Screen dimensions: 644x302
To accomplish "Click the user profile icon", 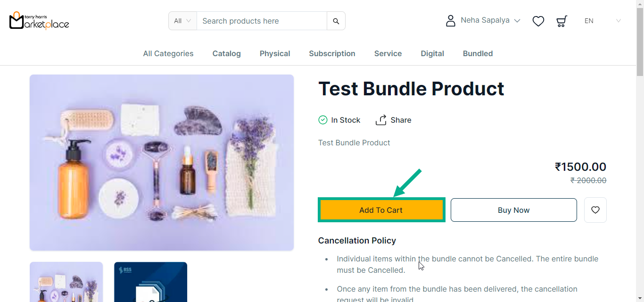I will click(x=451, y=21).
